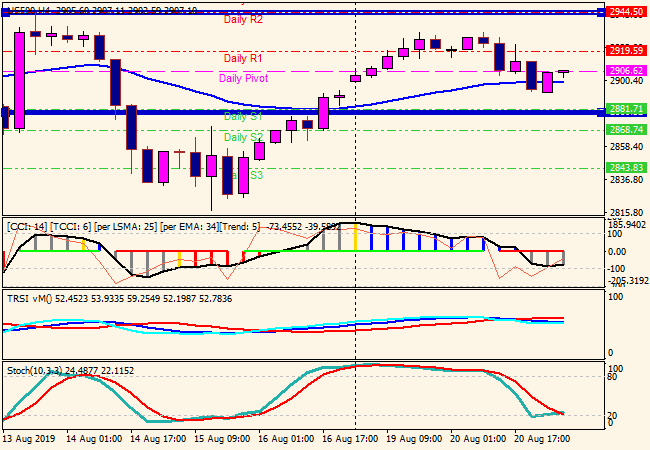Select the 16 Aug 17:00 time label

click(350, 438)
